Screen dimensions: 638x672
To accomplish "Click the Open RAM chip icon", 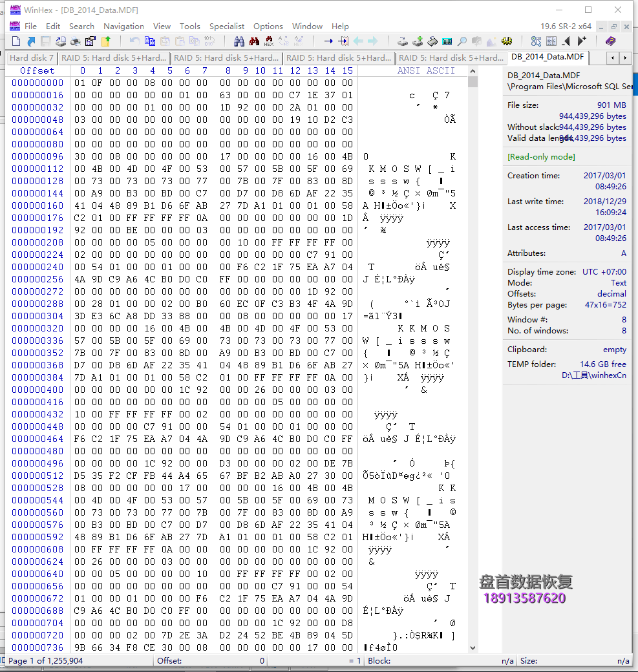I will point(432,41).
